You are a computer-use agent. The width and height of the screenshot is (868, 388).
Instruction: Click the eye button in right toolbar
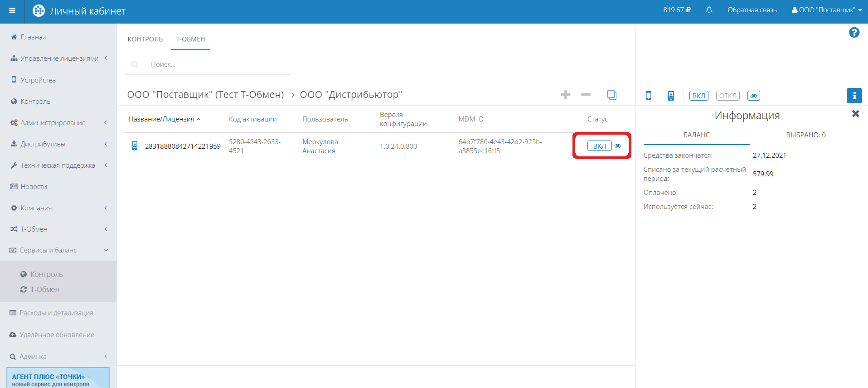[x=753, y=96]
